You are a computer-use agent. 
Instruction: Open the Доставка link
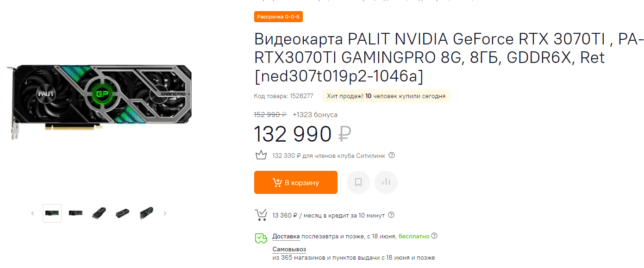[286, 236]
